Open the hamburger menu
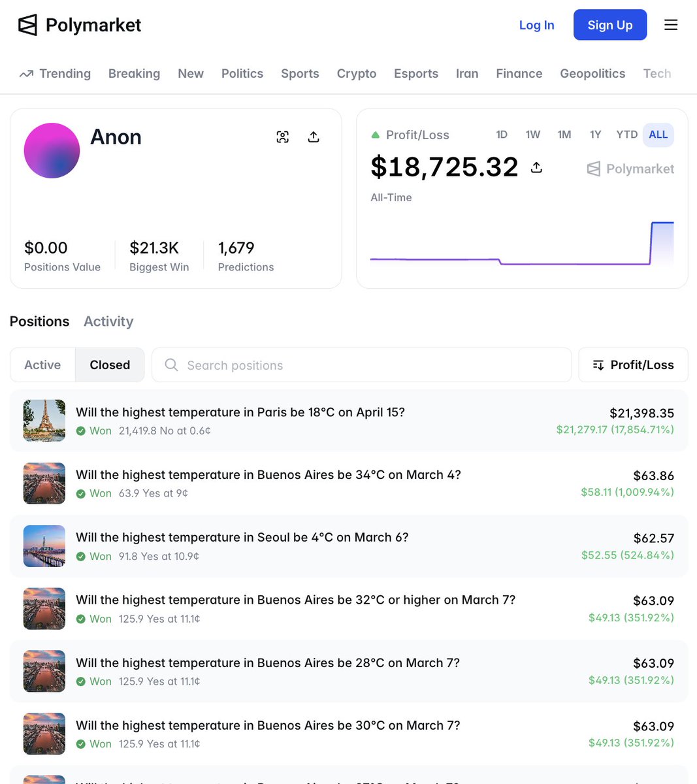This screenshot has height=784, width=697. [671, 25]
